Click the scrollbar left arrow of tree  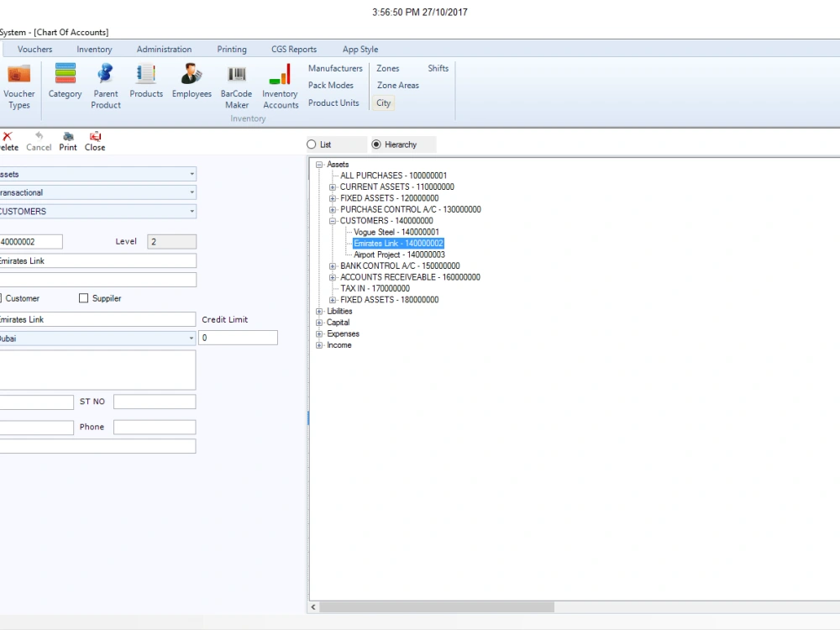[314, 607]
